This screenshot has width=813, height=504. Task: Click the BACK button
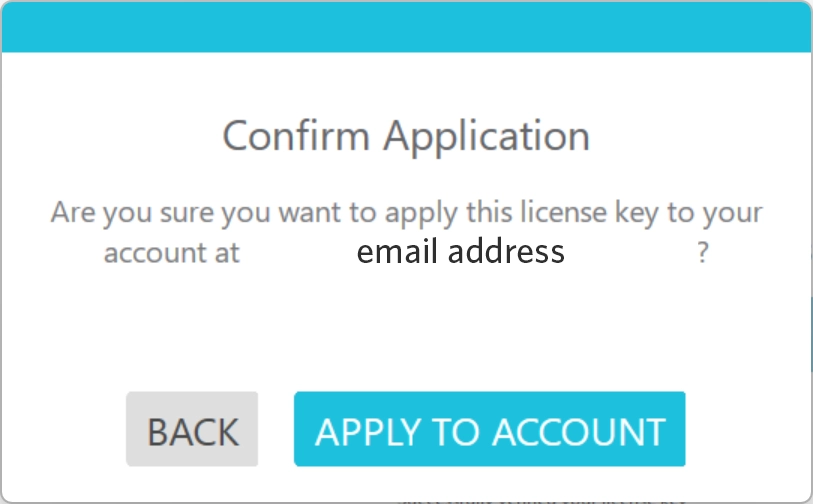coord(192,430)
